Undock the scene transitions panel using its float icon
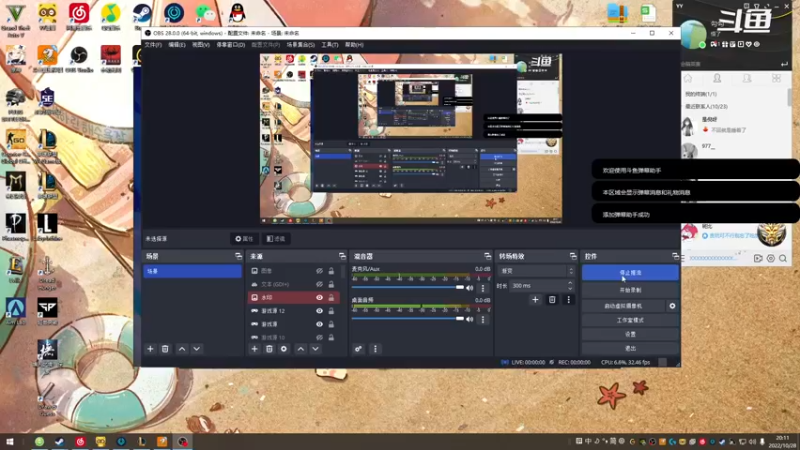Image resolution: width=800 pixels, height=450 pixels. click(x=573, y=256)
